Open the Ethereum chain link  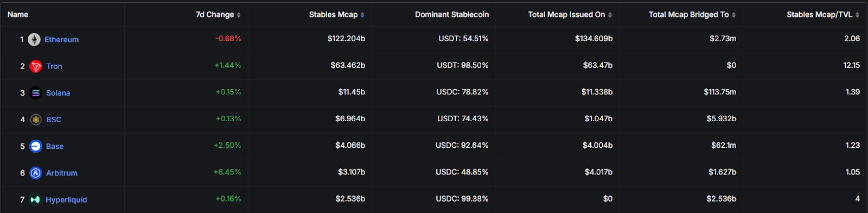tap(61, 40)
